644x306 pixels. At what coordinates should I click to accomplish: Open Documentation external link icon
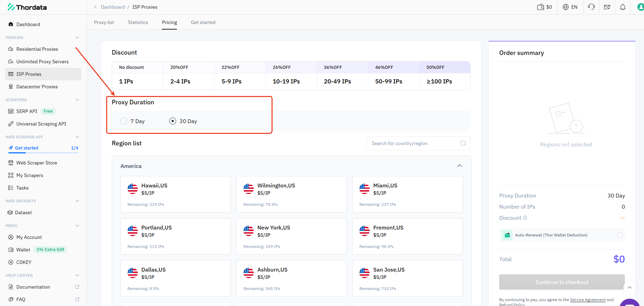(x=77, y=287)
